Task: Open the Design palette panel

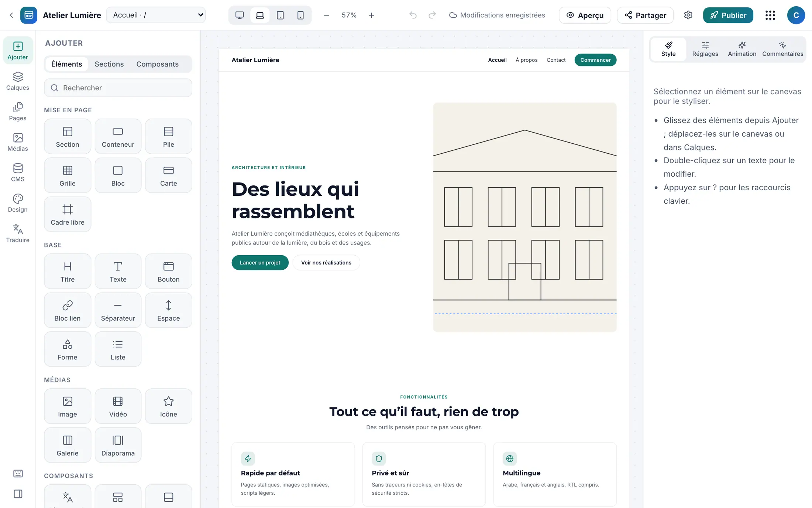Action: 18,203
